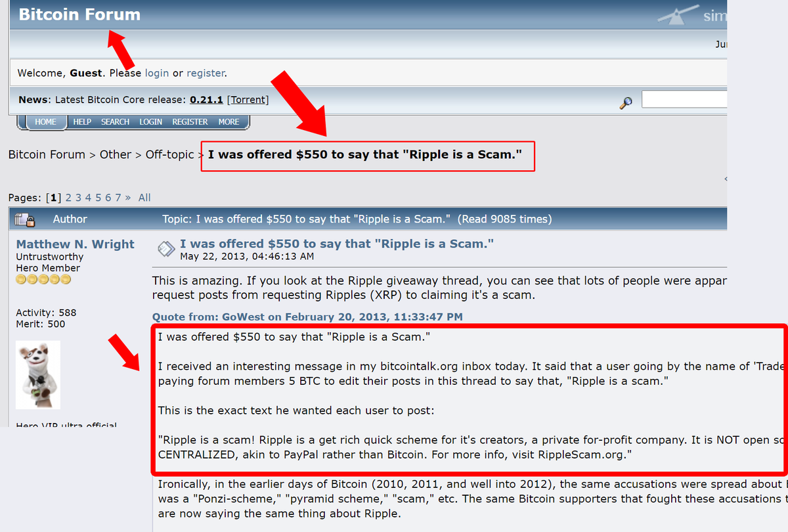Open the HELP menu item
Image resolution: width=788 pixels, height=532 pixels.
point(82,122)
